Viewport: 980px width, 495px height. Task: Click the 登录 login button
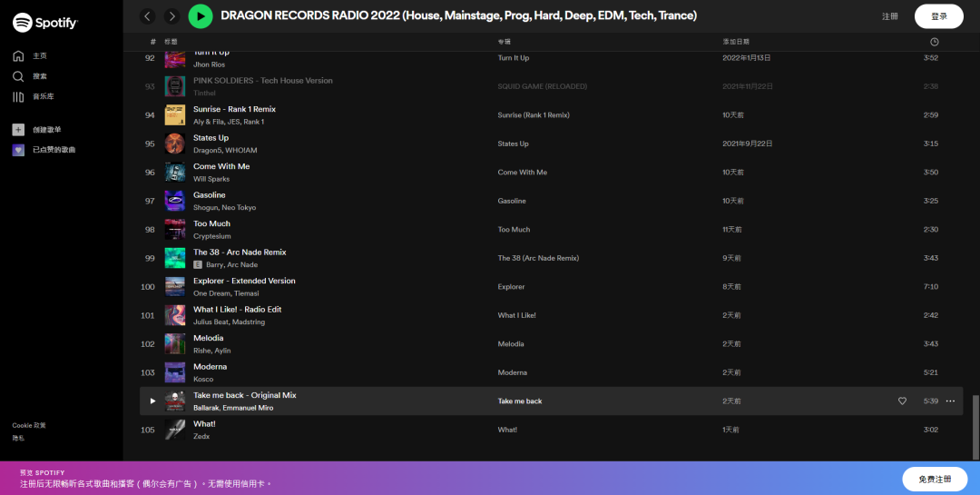(939, 16)
